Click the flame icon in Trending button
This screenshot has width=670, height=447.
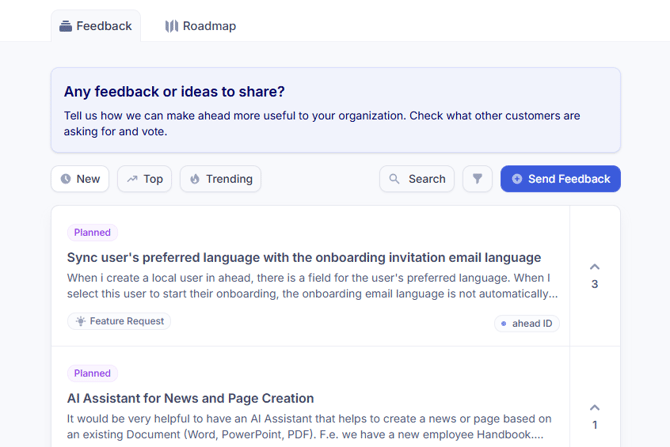[195, 179]
